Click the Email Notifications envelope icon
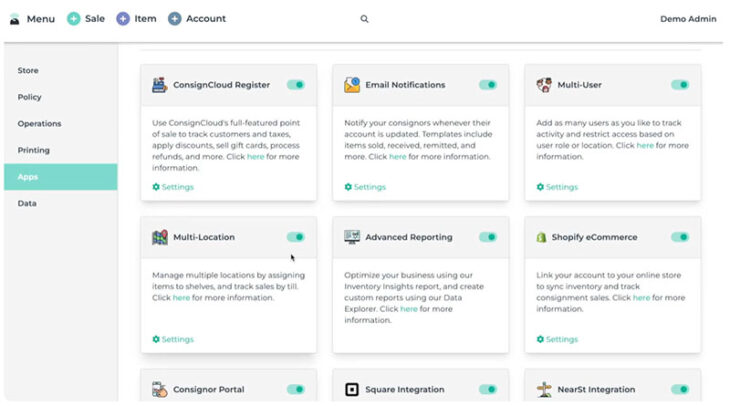 tap(352, 85)
